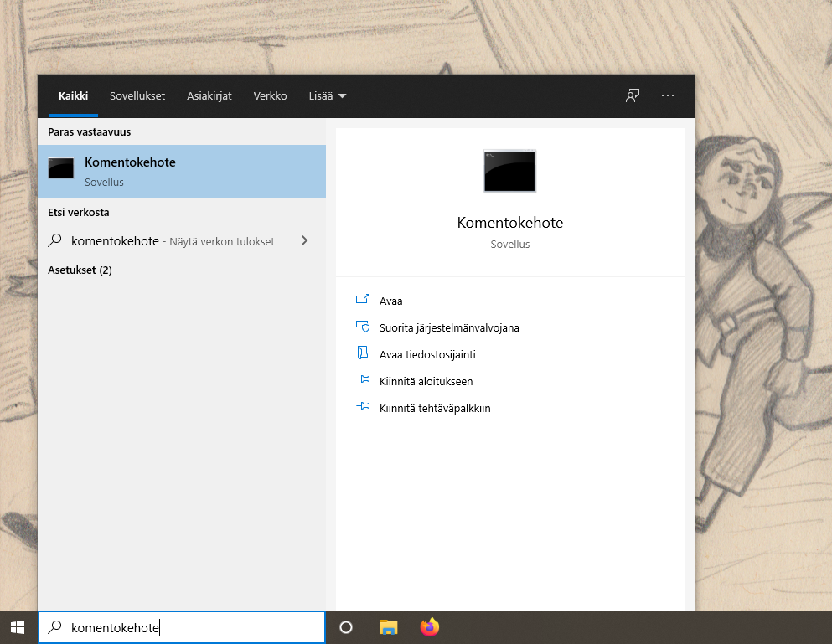Expand the web result with the chevron arrow
Image resolution: width=832 pixels, height=644 pixels.
[x=305, y=240]
